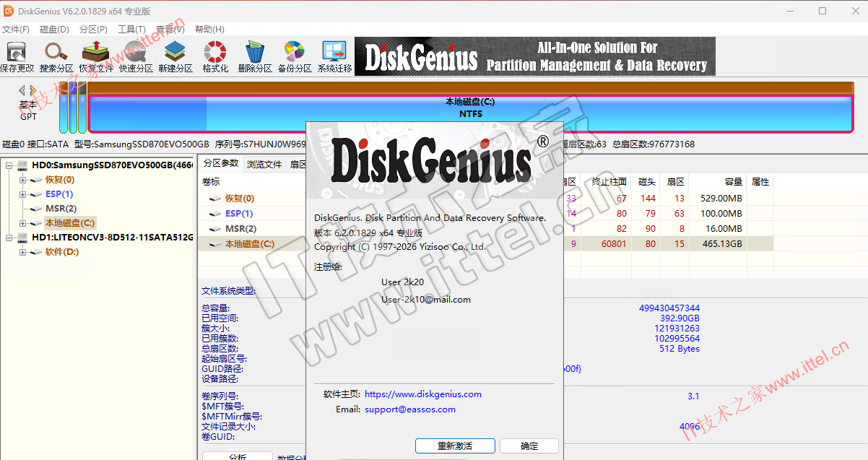Click the Delete Partition (删除分区) icon
868x460 pixels.
click(x=255, y=57)
